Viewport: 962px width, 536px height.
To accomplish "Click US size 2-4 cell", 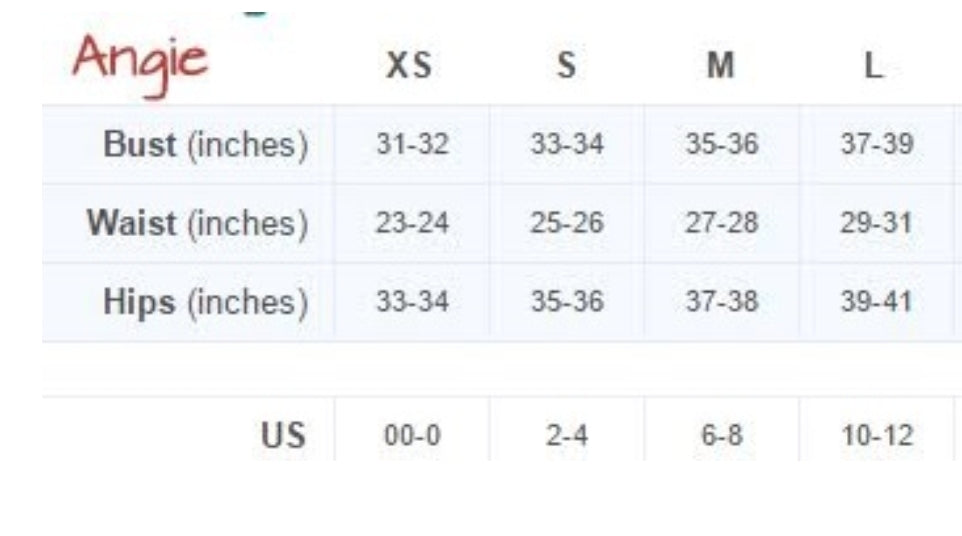I will pyautogui.click(x=567, y=436).
